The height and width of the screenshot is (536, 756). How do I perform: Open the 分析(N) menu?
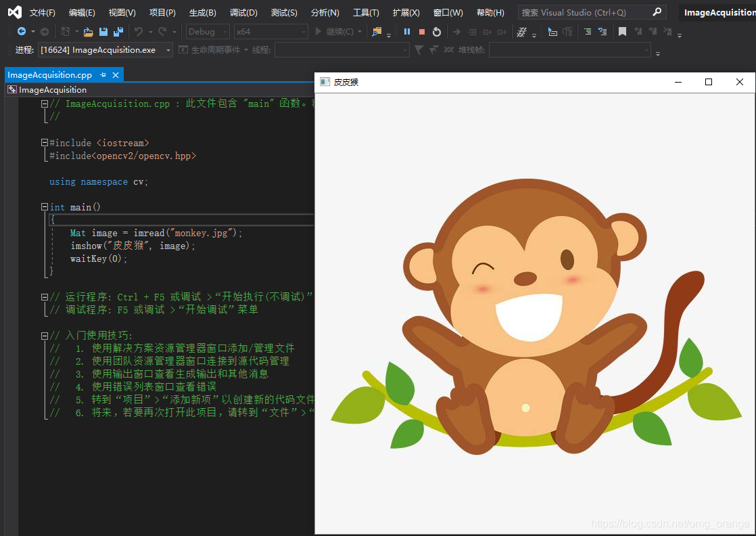tap(325, 13)
